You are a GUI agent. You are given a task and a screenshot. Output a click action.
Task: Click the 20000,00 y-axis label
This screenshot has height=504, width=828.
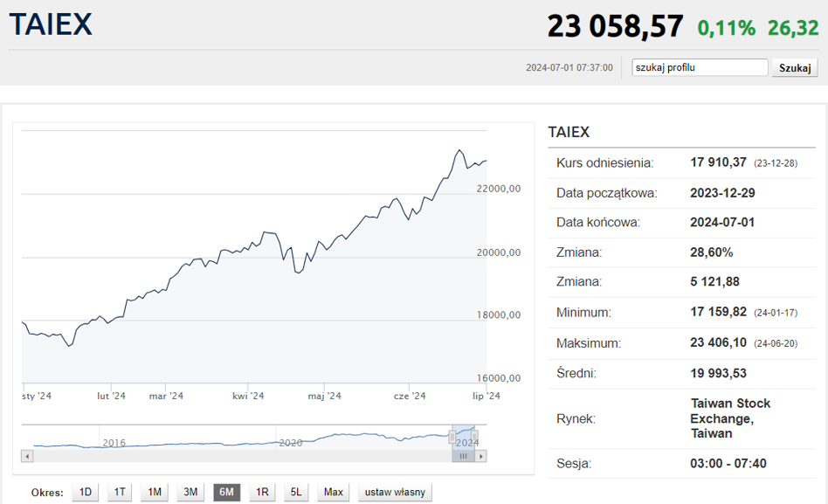point(499,252)
